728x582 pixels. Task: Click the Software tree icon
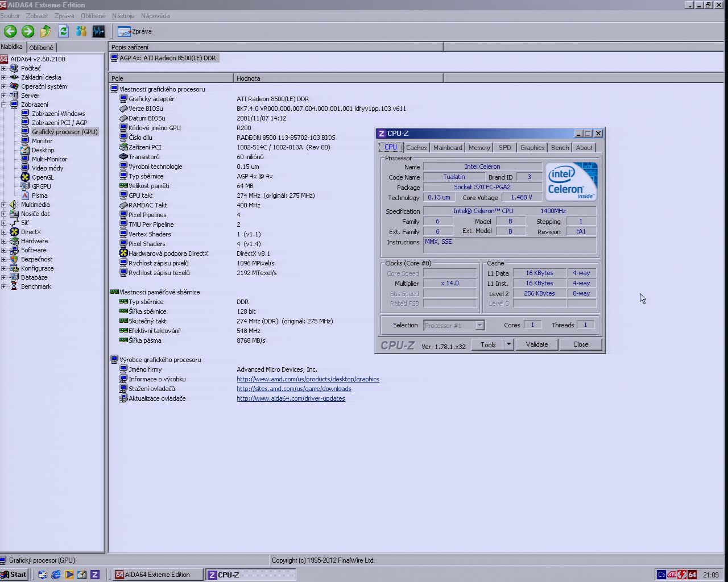click(14, 250)
